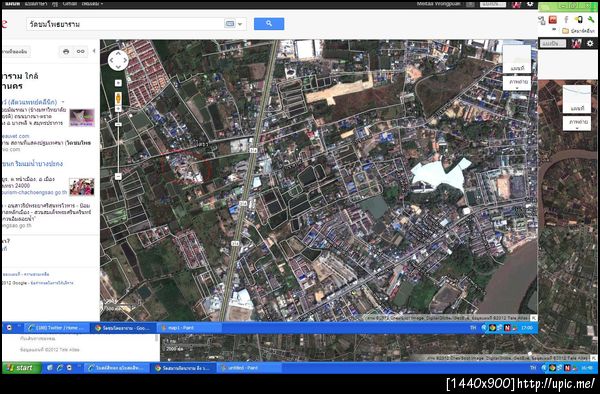Expand arrow next to first result title
This screenshot has height=394, width=600.
tap(63, 102)
